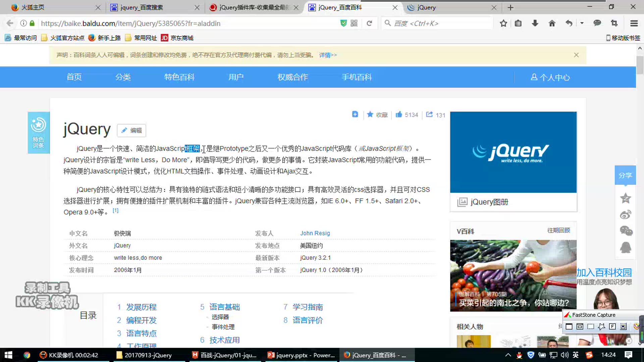Click the John Resig link
The width and height of the screenshot is (644, 362).
tap(315, 233)
